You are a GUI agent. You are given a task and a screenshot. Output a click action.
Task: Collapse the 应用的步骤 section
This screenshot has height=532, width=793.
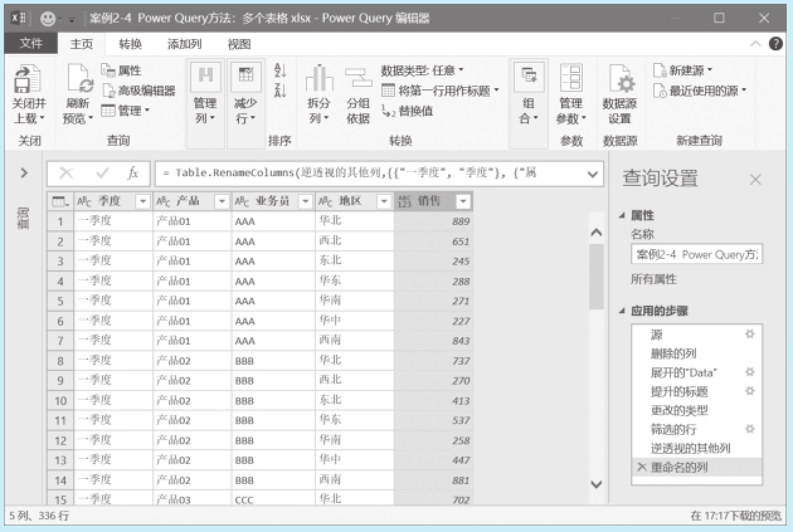622,311
